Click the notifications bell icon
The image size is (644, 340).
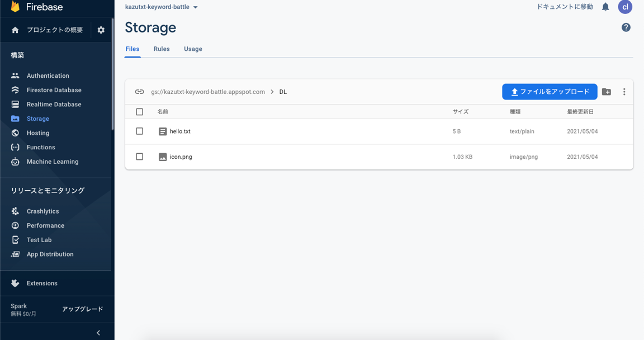point(605,7)
